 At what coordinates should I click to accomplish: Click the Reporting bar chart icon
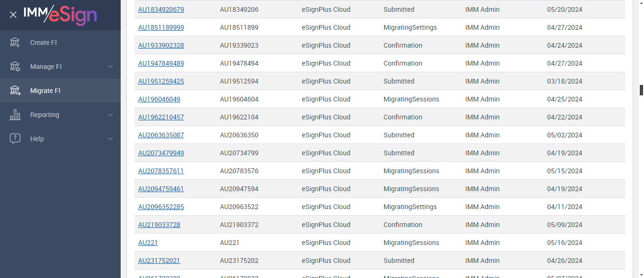click(x=15, y=115)
